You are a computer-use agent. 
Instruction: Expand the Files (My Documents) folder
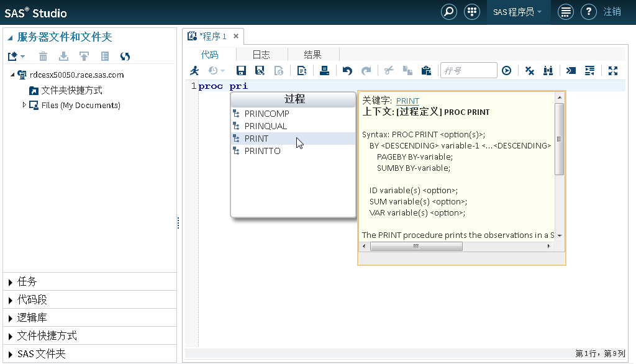pos(24,105)
